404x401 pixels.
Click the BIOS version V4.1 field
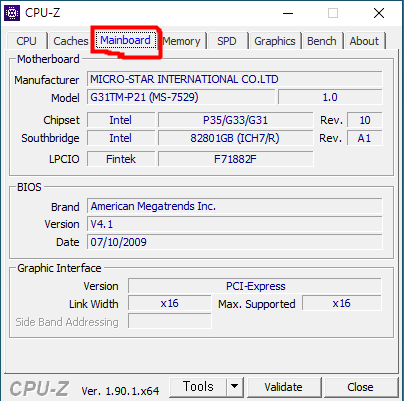pos(235,224)
